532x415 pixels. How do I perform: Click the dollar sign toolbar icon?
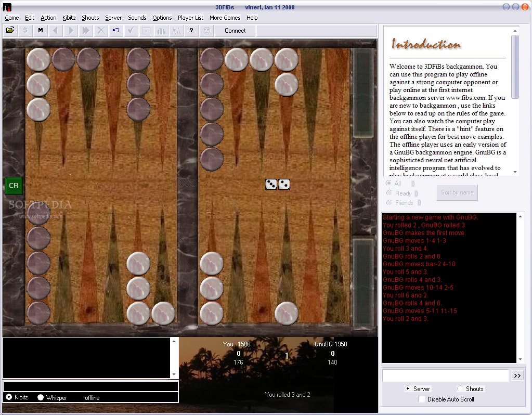pos(25,30)
